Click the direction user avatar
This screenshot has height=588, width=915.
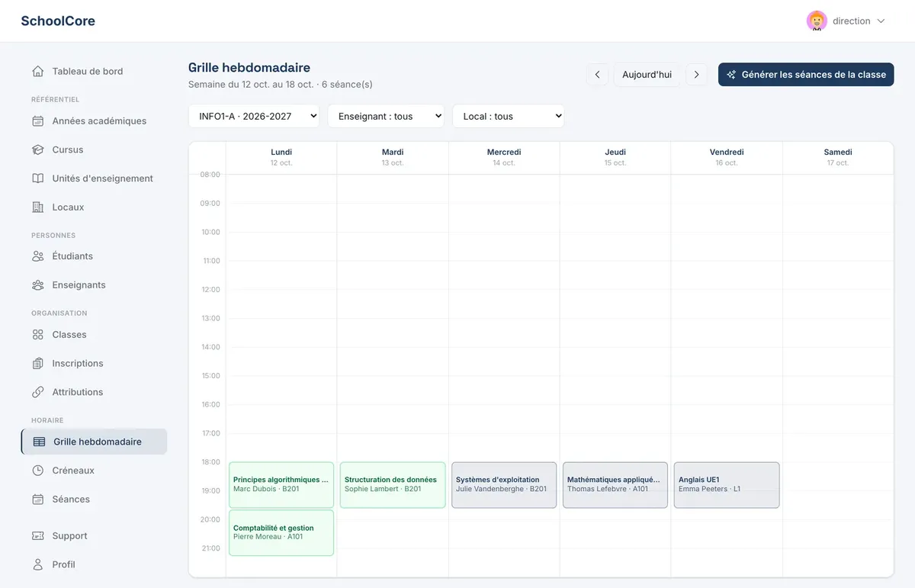817,21
